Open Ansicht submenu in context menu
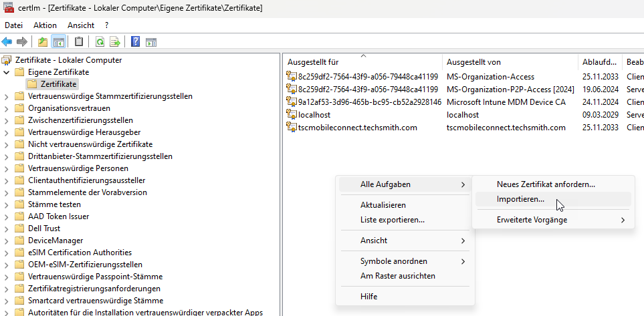This screenshot has height=316, width=644. coord(405,241)
